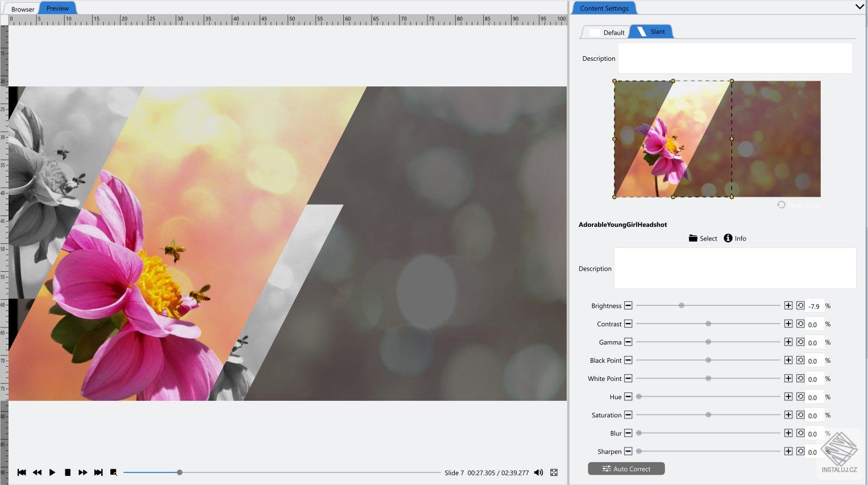Open file chooser via the Select folder icon
The width and height of the screenshot is (868, 485).
(x=693, y=238)
